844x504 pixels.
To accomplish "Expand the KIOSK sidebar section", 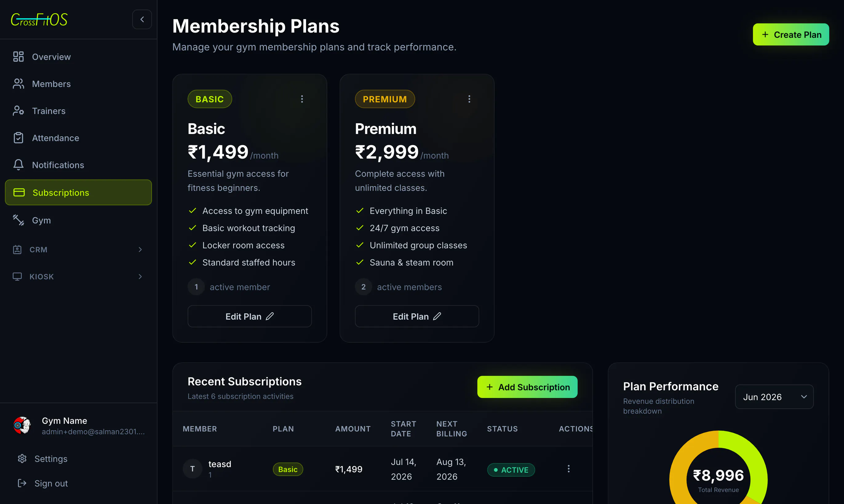I will [x=78, y=277].
